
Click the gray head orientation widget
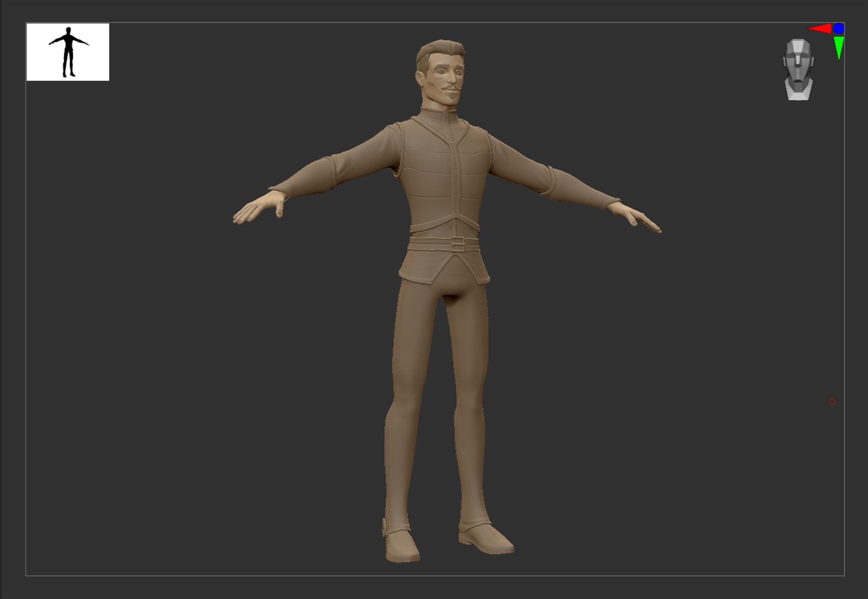tap(798, 70)
